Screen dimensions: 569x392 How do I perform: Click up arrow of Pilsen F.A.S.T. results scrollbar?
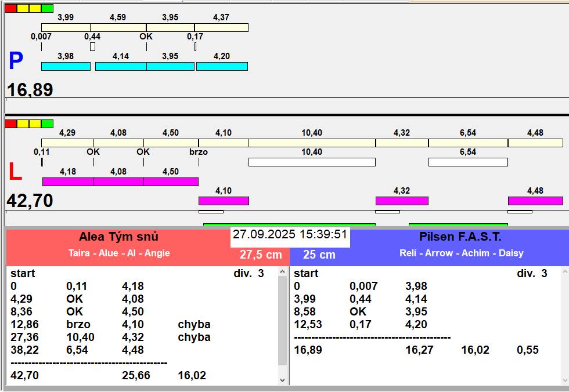pyautogui.click(x=565, y=271)
